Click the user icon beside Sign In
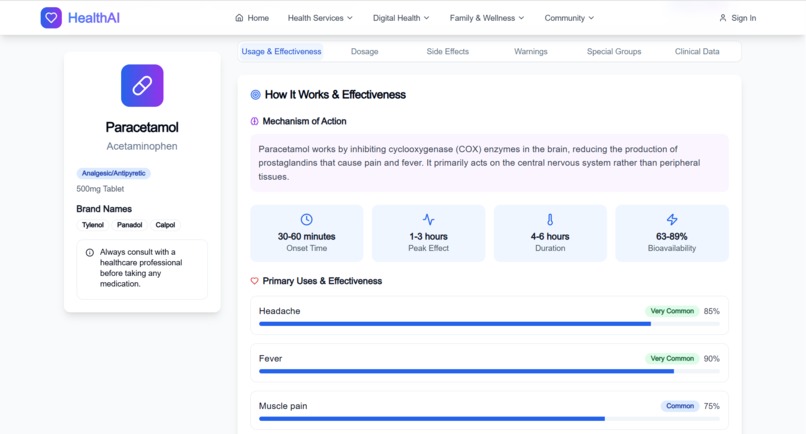 (x=723, y=18)
